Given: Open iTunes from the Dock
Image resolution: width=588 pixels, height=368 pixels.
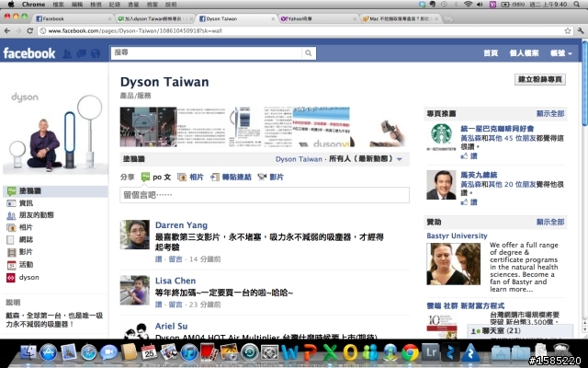Looking at the screenshot, I should tap(189, 353).
